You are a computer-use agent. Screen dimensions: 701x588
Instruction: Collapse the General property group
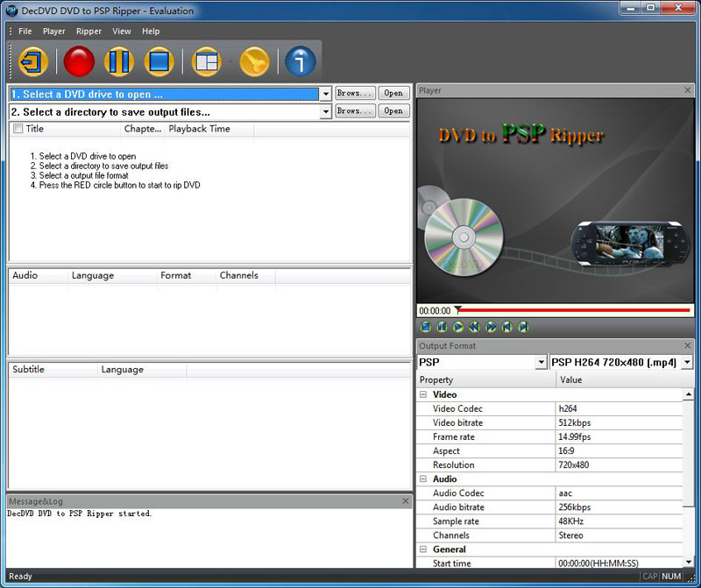(x=423, y=549)
